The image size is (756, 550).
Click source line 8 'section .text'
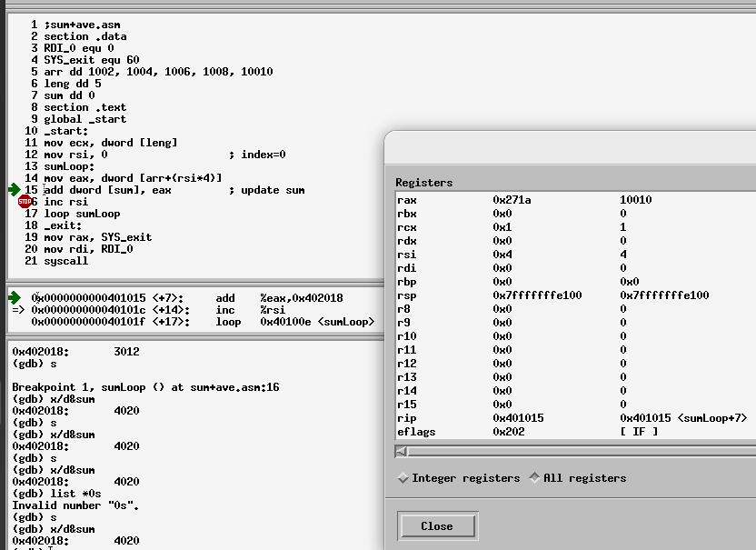85,107
